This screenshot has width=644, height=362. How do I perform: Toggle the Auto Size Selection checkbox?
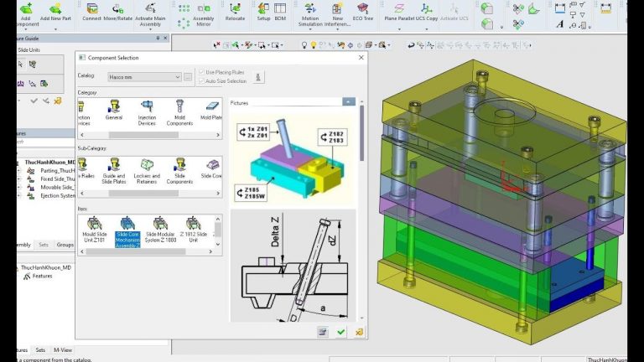pyautogui.click(x=200, y=81)
